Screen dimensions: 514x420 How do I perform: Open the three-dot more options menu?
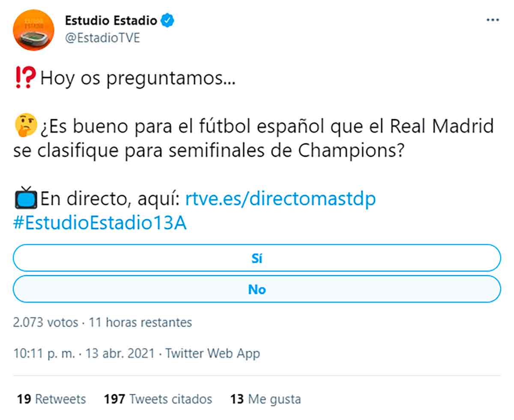point(493,20)
